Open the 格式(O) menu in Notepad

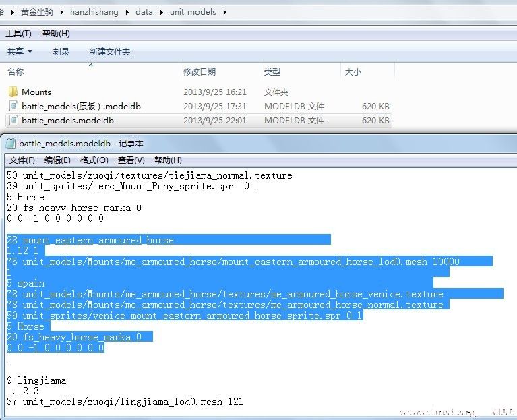[94, 160]
